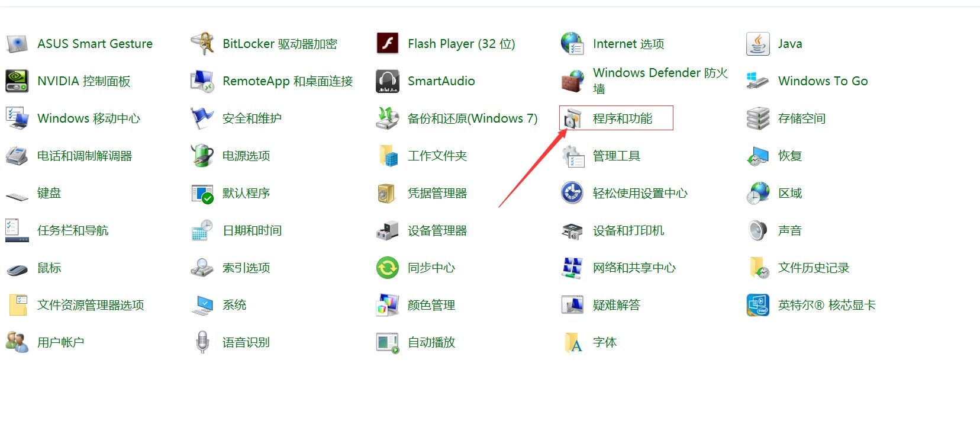Open the 索引选项 magnifier icon
The height and width of the screenshot is (440, 980).
pos(202,268)
